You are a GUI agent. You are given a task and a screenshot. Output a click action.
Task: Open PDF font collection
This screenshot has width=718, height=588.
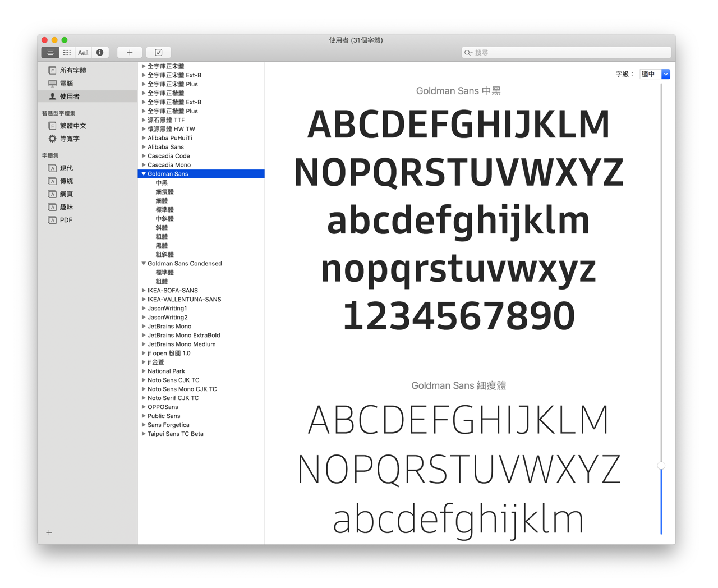pos(88,220)
